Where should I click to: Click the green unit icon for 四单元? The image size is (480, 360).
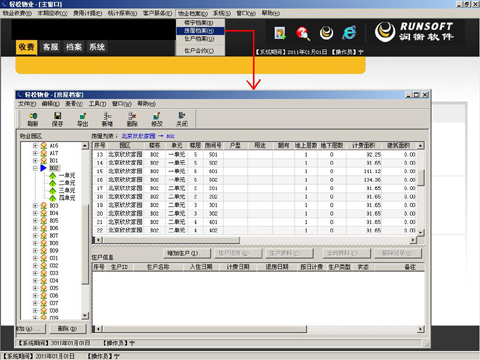53,198
